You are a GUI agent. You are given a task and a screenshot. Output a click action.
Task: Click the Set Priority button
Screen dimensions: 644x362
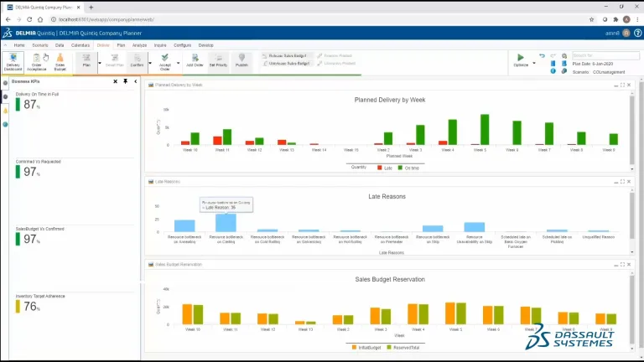click(218, 60)
